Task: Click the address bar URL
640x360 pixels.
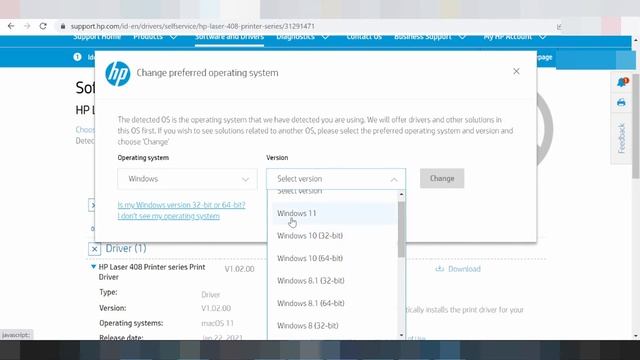Action: 192,26
